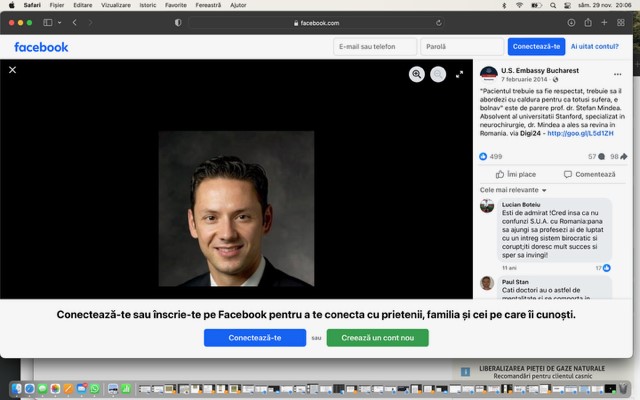Open Pages from the Dock
Screen dimensions: 640x400
[68, 389]
